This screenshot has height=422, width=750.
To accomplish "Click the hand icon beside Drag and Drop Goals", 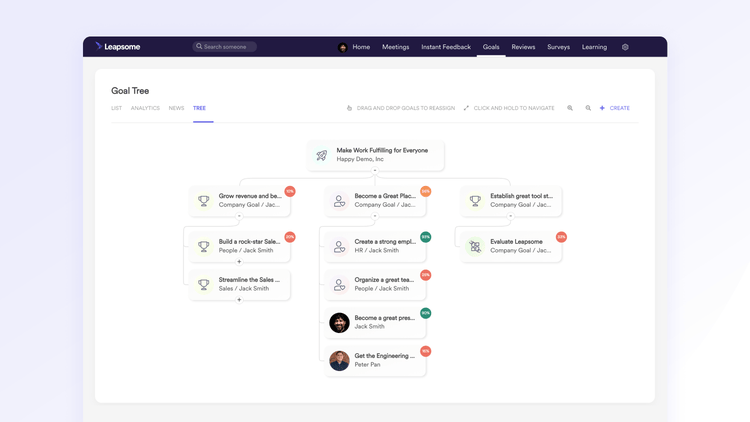I will click(349, 108).
